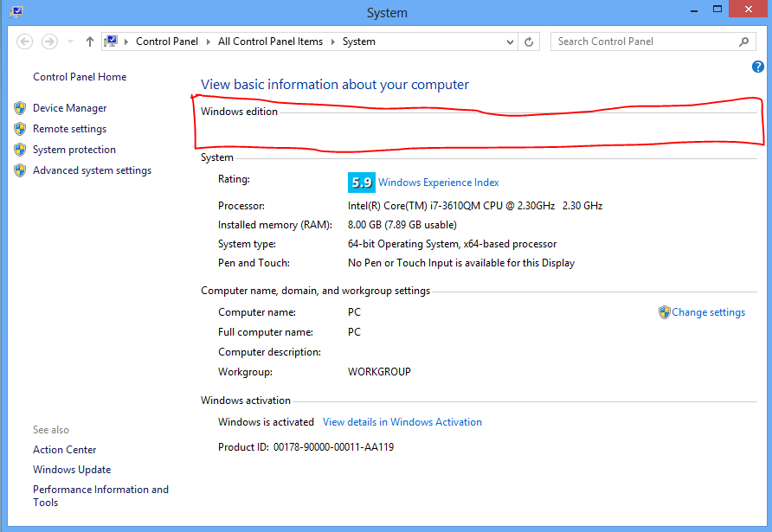
Task: View details in Windows Activation
Action: pos(402,421)
